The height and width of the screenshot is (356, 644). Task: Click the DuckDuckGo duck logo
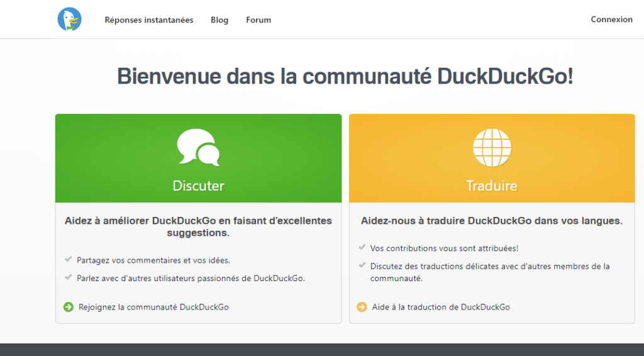[69, 19]
